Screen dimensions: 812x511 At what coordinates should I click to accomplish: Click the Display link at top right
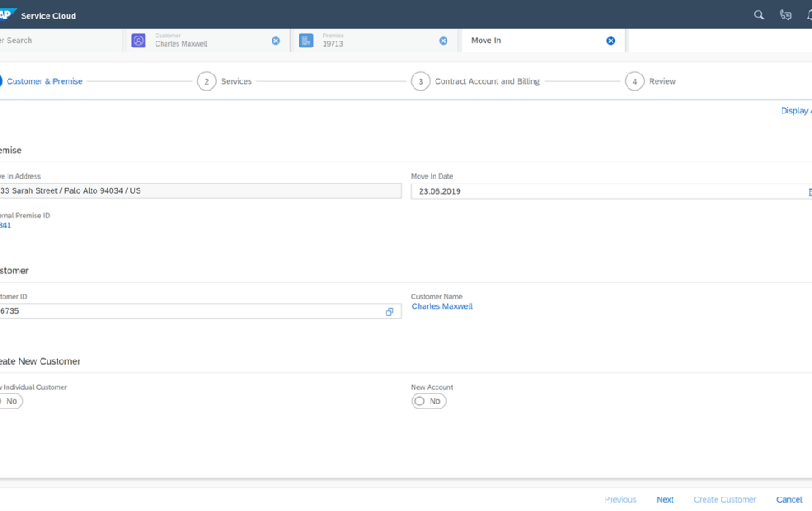coord(796,111)
